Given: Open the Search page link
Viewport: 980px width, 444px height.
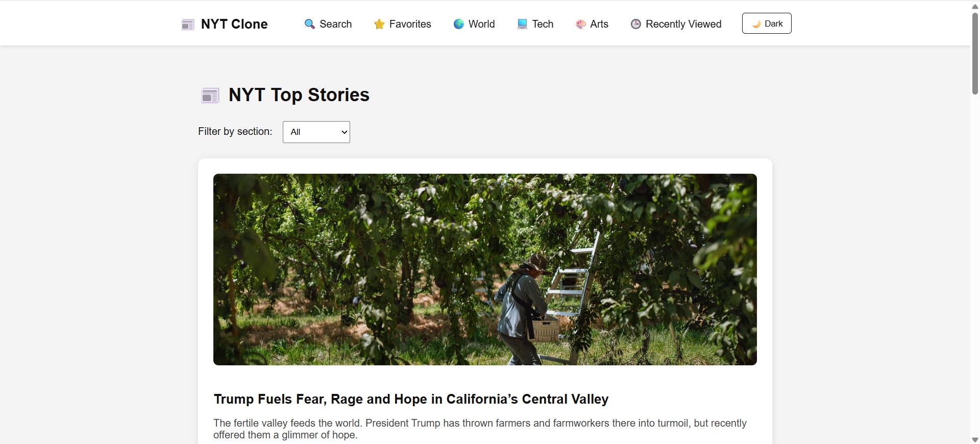Looking at the screenshot, I should coord(335,24).
